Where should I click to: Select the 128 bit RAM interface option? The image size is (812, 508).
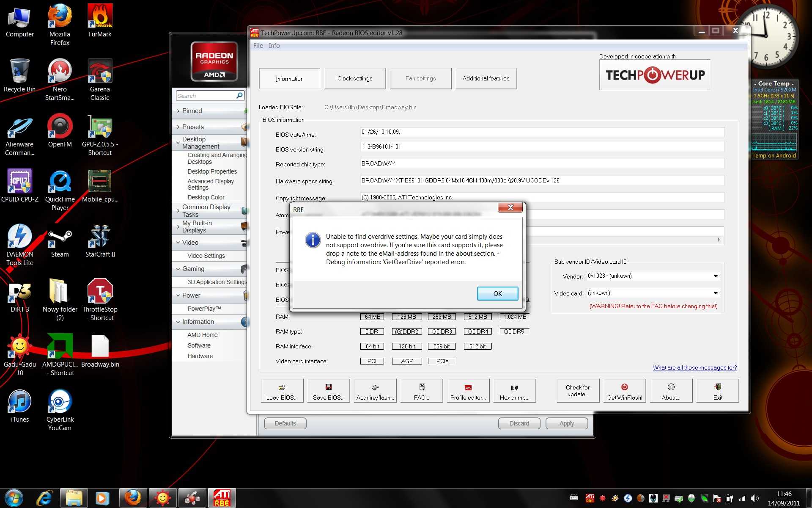(x=407, y=346)
